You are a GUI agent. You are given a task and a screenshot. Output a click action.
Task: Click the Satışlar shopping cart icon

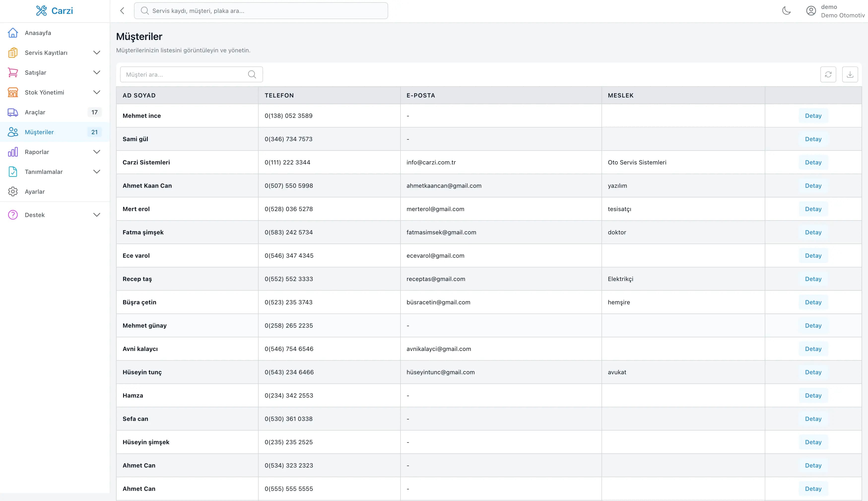coord(13,73)
